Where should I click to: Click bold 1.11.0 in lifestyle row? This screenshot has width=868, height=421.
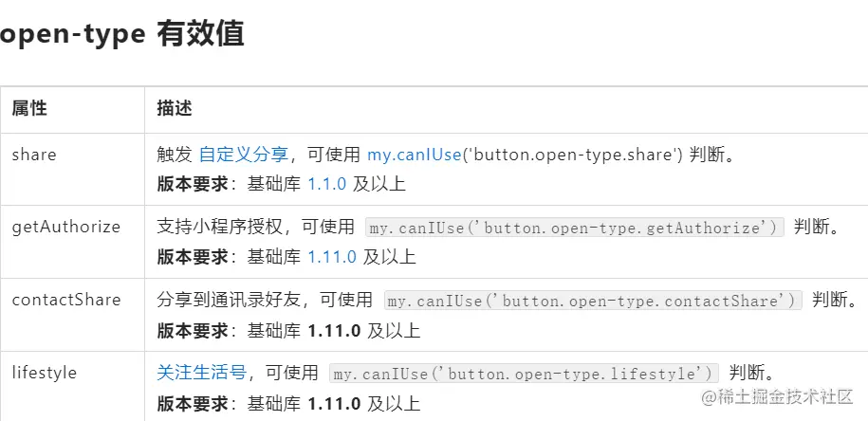(334, 403)
